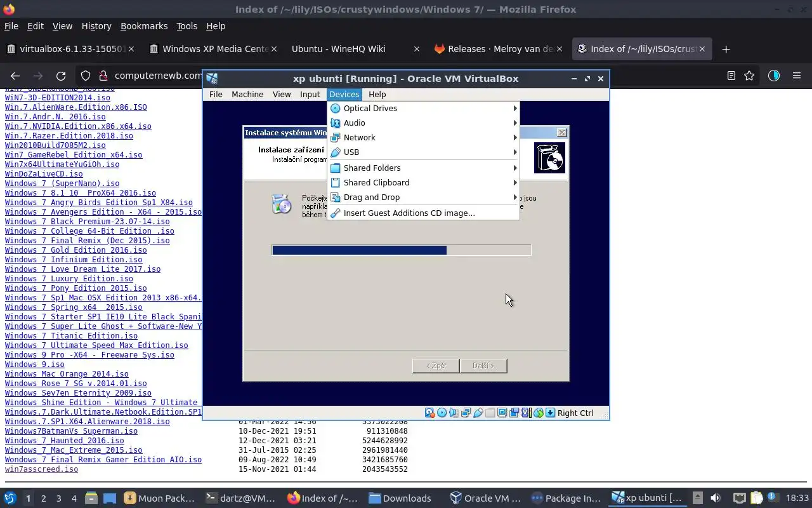This screenshot has width=812, height=508.
Task: Open VirtualBox File menu
Action: [216, 94]
